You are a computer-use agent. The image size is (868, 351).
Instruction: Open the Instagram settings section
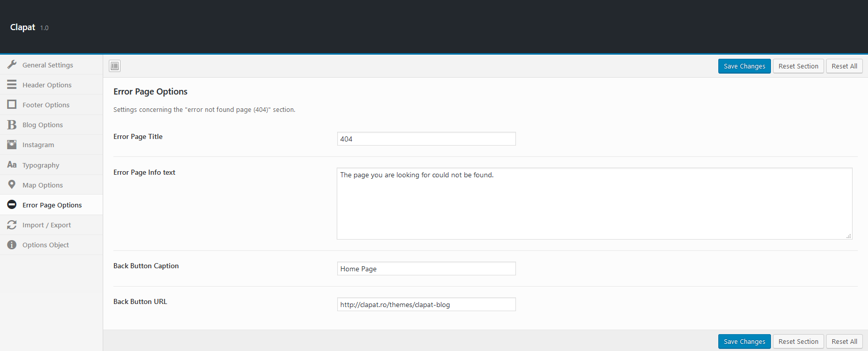[x=51, y=145]
